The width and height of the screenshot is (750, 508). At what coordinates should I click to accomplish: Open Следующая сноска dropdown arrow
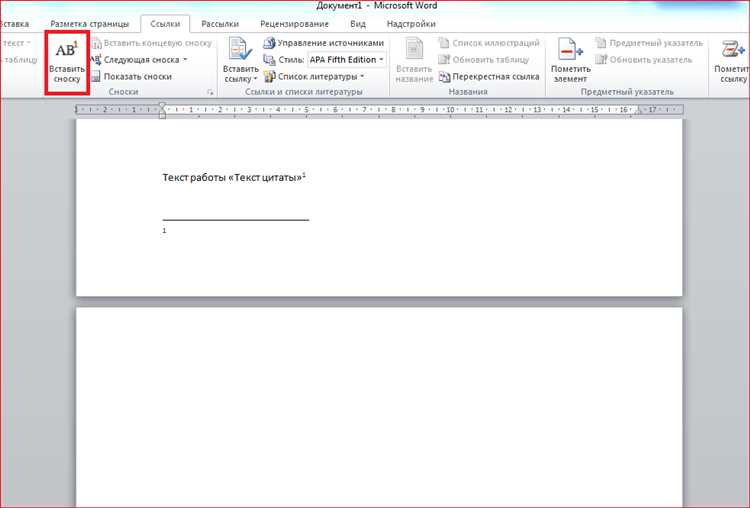click(185, 60)
